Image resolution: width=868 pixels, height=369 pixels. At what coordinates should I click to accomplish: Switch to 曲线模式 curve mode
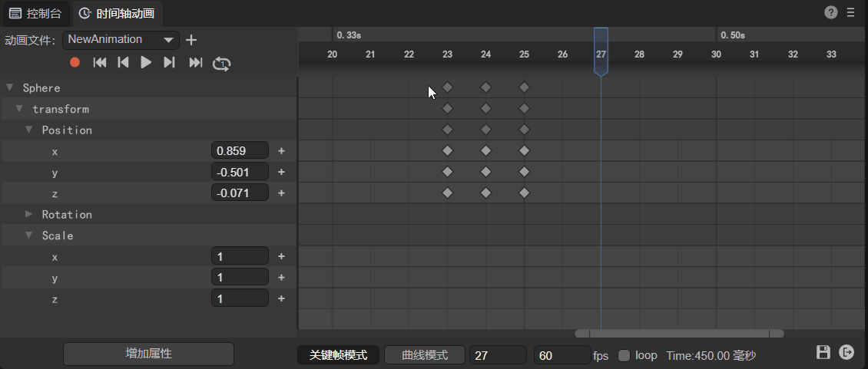[x=425, y=355]
